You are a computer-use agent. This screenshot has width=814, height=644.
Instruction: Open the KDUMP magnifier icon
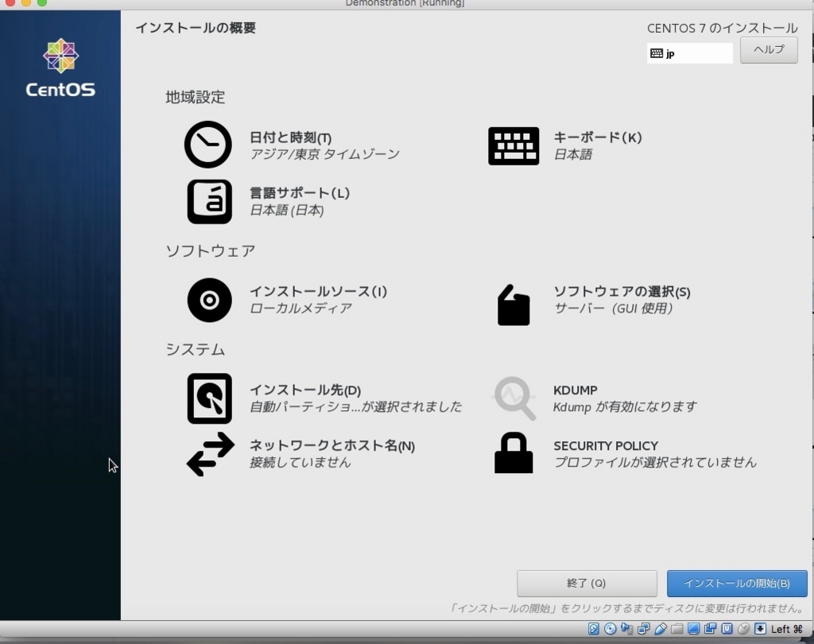point(514,398)
